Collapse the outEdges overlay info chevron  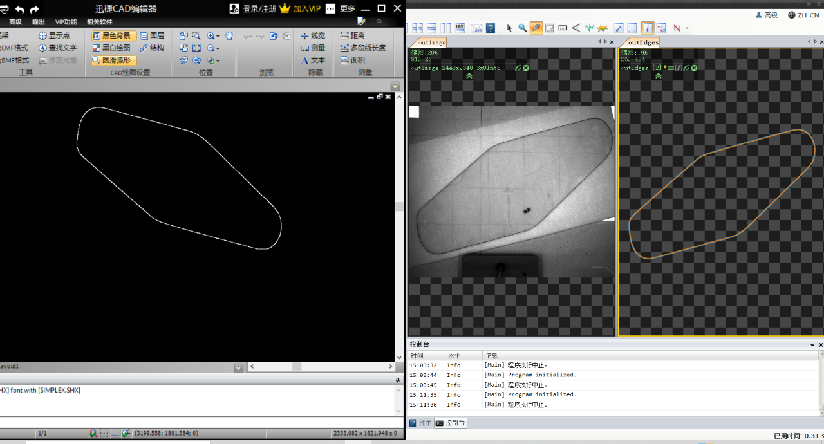(658, 77)
